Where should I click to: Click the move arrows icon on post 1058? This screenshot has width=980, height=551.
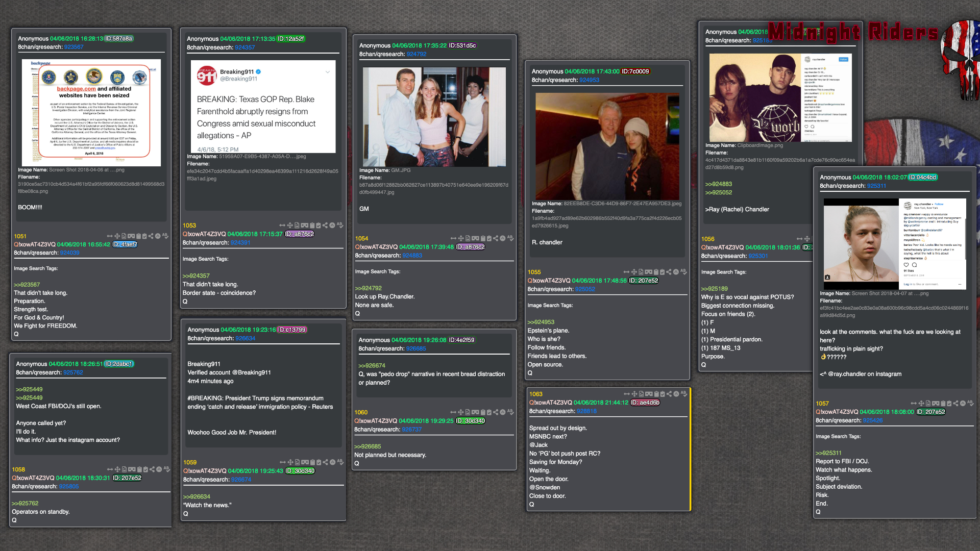pos(117,469)
